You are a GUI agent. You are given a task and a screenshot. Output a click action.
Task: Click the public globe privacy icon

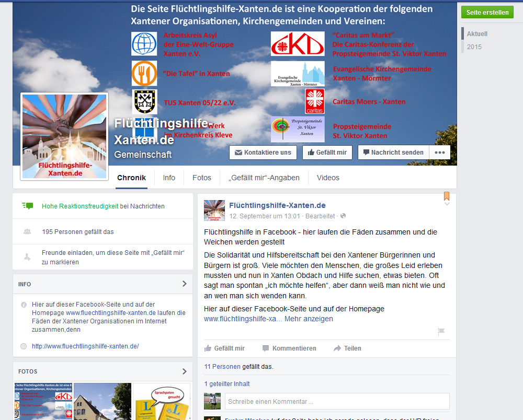343,216
